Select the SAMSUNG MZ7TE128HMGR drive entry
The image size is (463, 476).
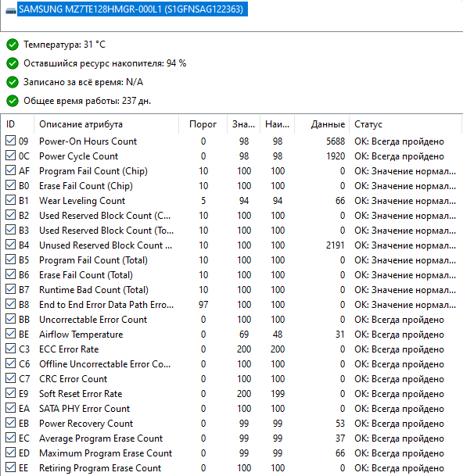click(132, 9)
